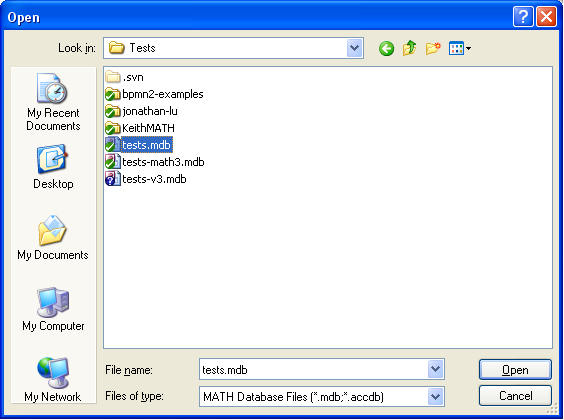Image resolution: width=564 pixels, height=420 pixels.
Task: Click the help question mark button
Action: (523, 17)
